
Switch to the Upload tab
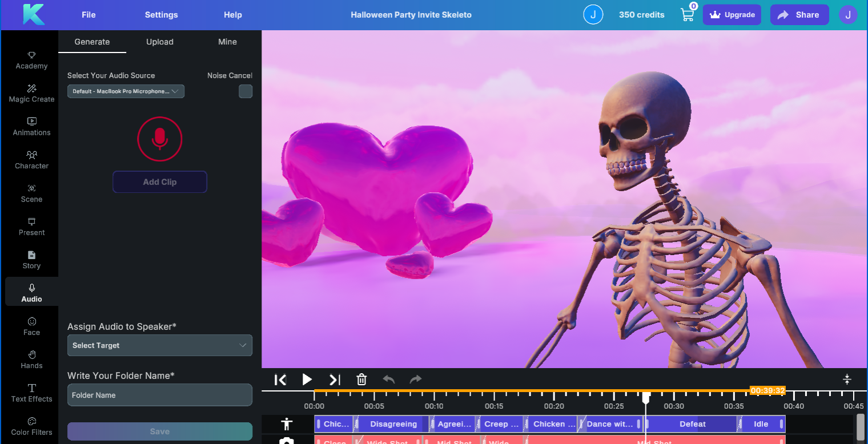coord(159,42)
